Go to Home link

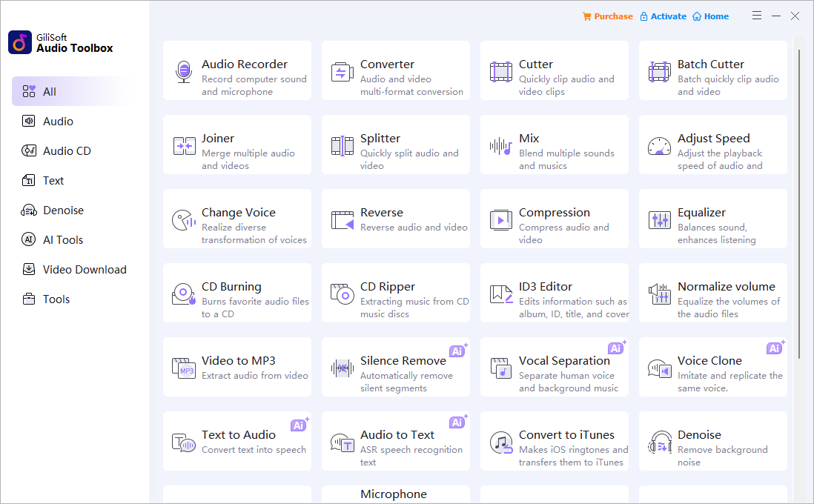click(711, 16)
